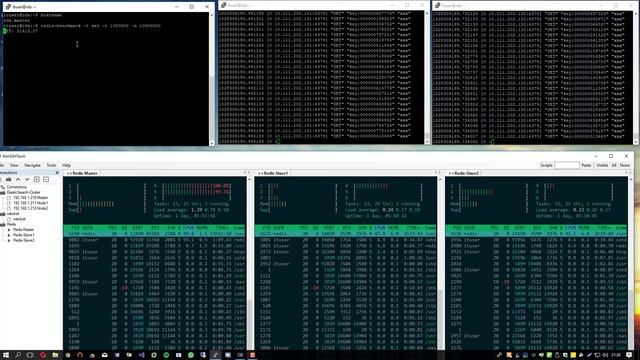Select the Redis folder in the tree
The image size is (640, 360).
[11, 224]
